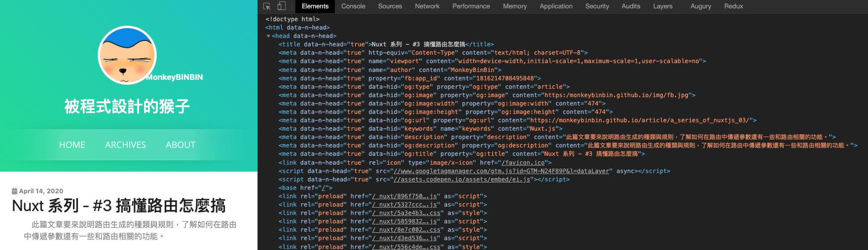Select the meta keywords Nuxt.js line
Viewport: 868px width, 250px height.
pyautogui.click(x=421, y=128)
